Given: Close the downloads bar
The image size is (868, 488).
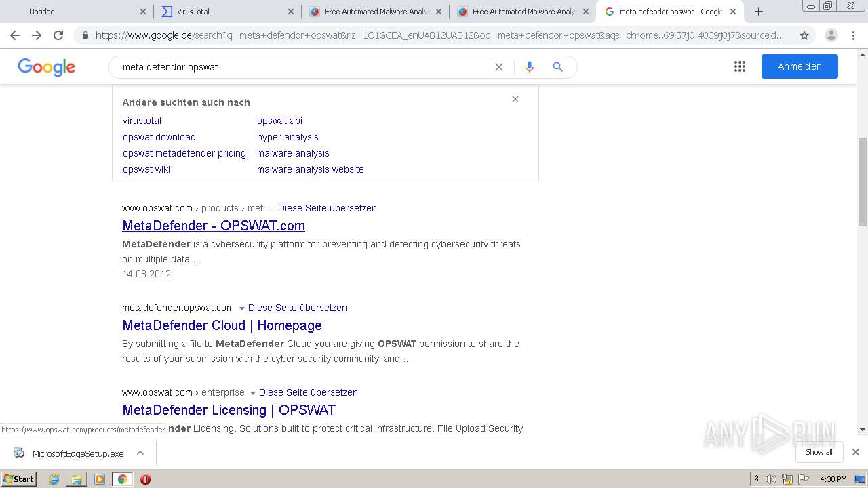Looking at the screenshot, I should tap(856, 452).
